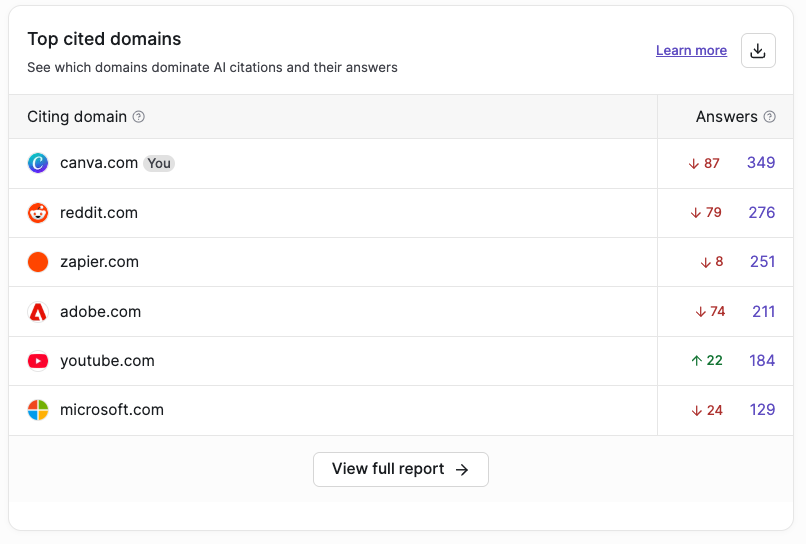Select the adobe.com domain name

pos(100,312)
